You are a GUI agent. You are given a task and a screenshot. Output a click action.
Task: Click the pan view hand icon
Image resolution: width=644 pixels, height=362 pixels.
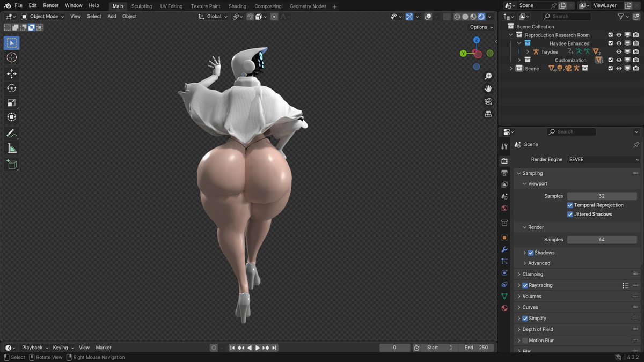click(x=488, y=88)
